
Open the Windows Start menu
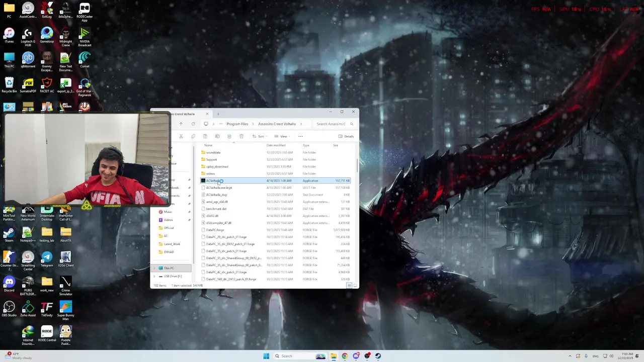click(266, 356)
